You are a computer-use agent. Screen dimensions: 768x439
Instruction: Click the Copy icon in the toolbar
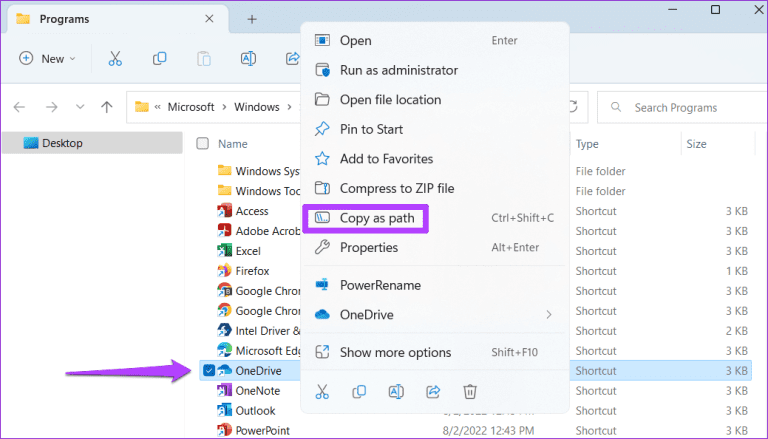tap(159, 59)
